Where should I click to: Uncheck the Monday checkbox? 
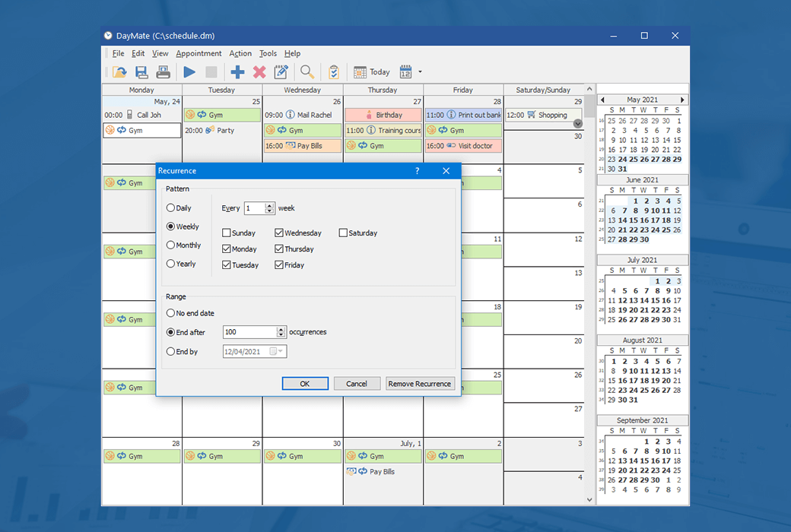click(x=227, y=249)
